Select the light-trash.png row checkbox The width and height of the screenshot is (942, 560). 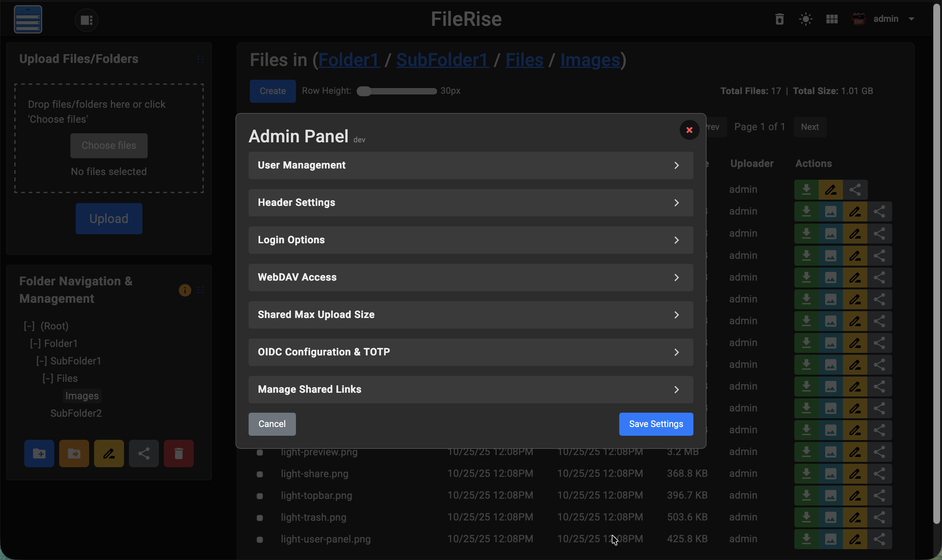(260, 518)
